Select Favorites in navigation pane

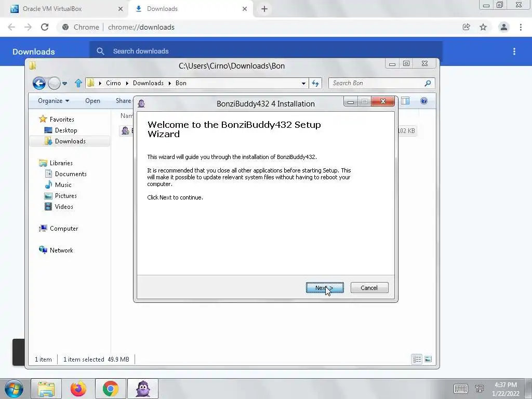pyautogui.click(x=62, y=119)
